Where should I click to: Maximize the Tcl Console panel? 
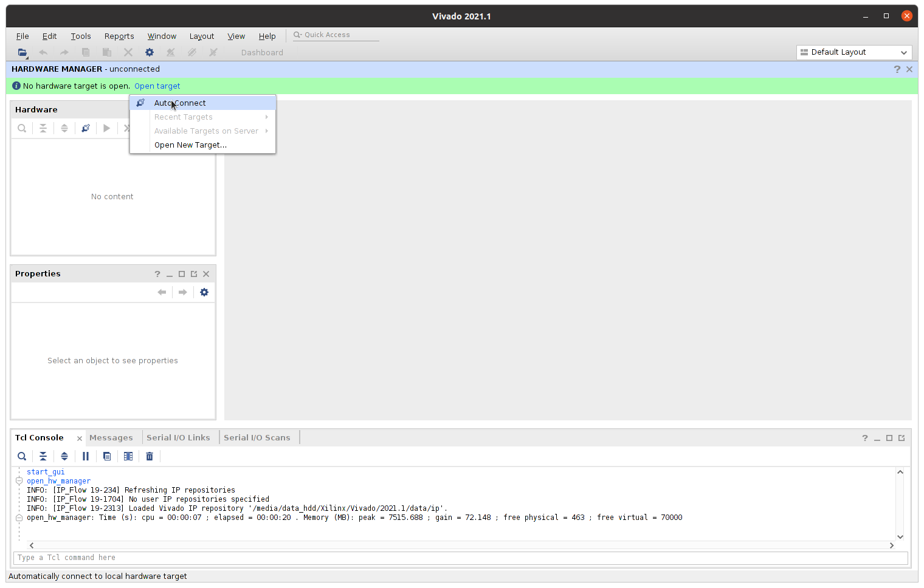click(x=889, y=438)
